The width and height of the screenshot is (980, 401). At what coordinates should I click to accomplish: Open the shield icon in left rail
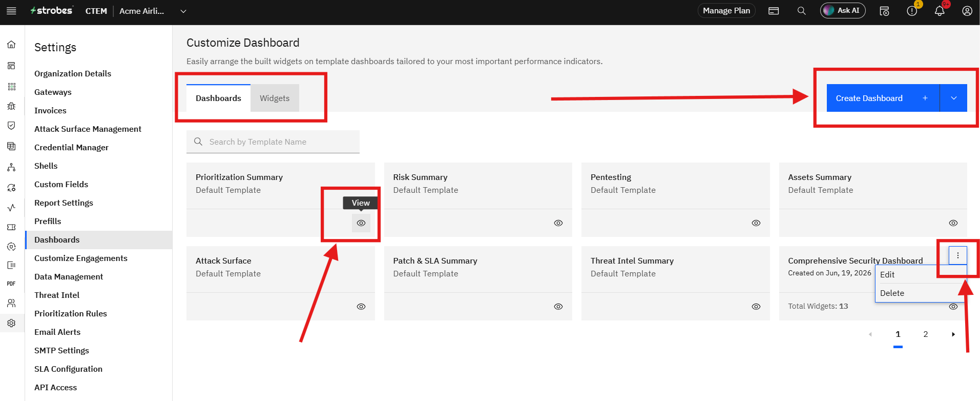point(11,126)
